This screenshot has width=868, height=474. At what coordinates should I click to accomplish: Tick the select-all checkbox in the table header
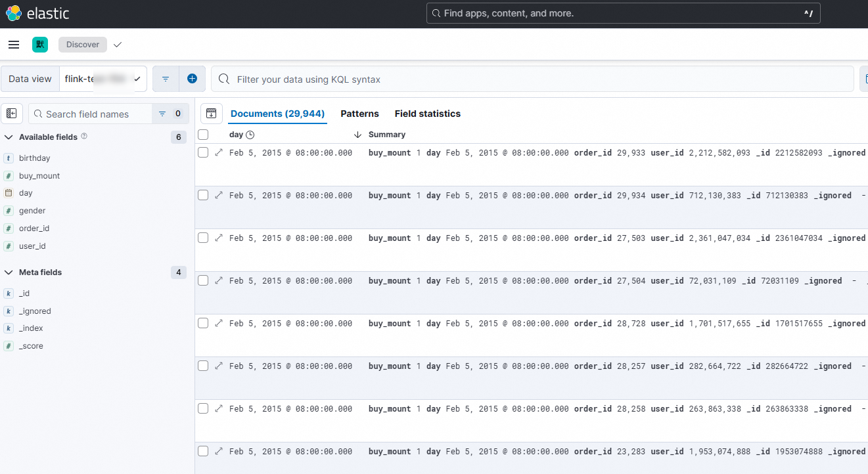[x=203, y=135]
